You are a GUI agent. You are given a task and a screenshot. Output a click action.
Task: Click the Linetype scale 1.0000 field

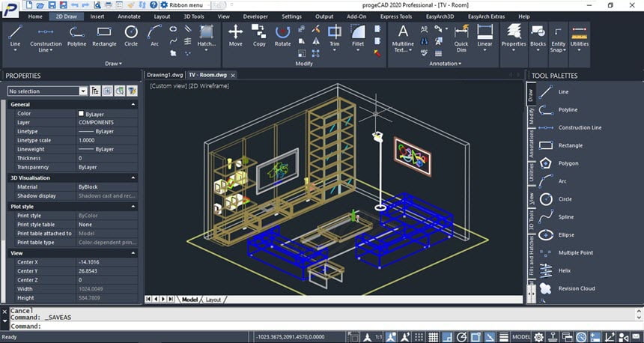tap(107, 140)
